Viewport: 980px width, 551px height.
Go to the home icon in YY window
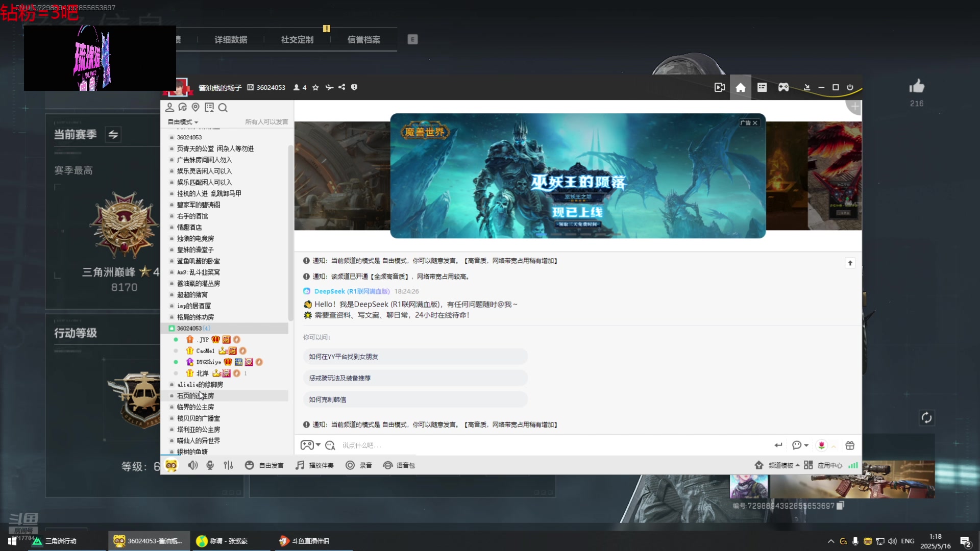click(x=740, y=87)
